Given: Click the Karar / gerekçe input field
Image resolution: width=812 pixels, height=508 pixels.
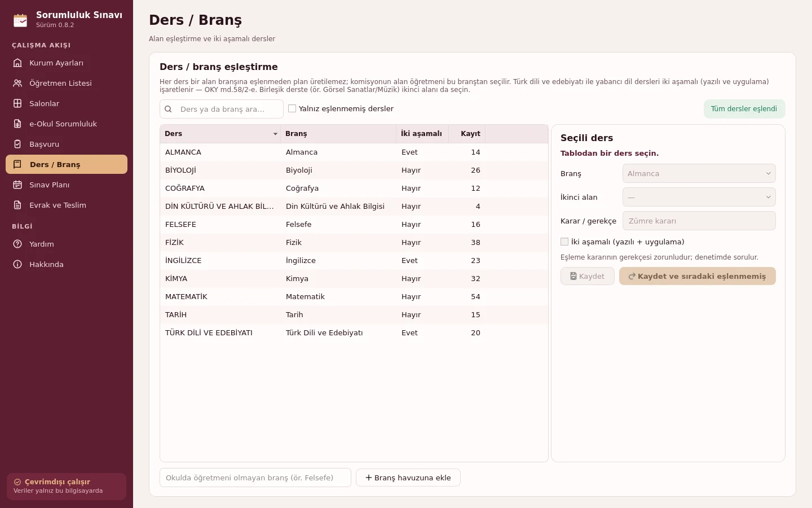Looking at the screenshot, I should tap(699, 221).
